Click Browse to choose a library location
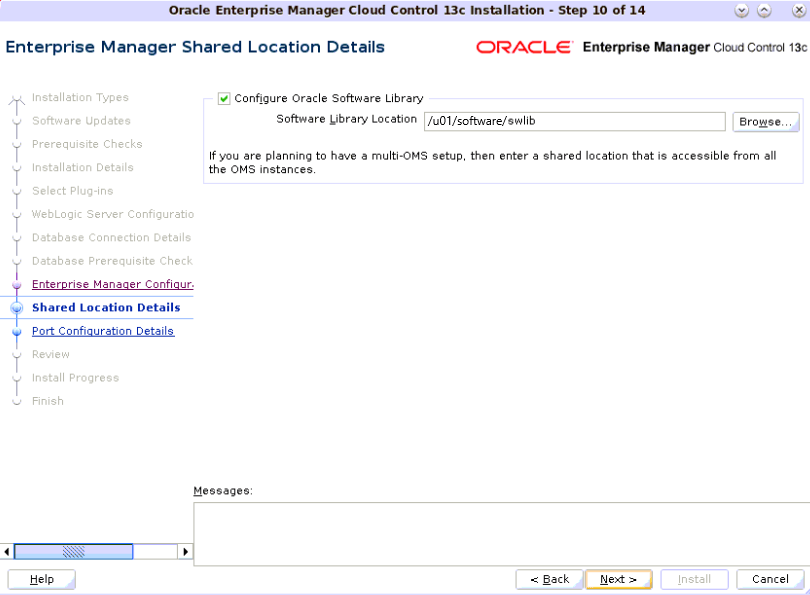 [765, 121]
